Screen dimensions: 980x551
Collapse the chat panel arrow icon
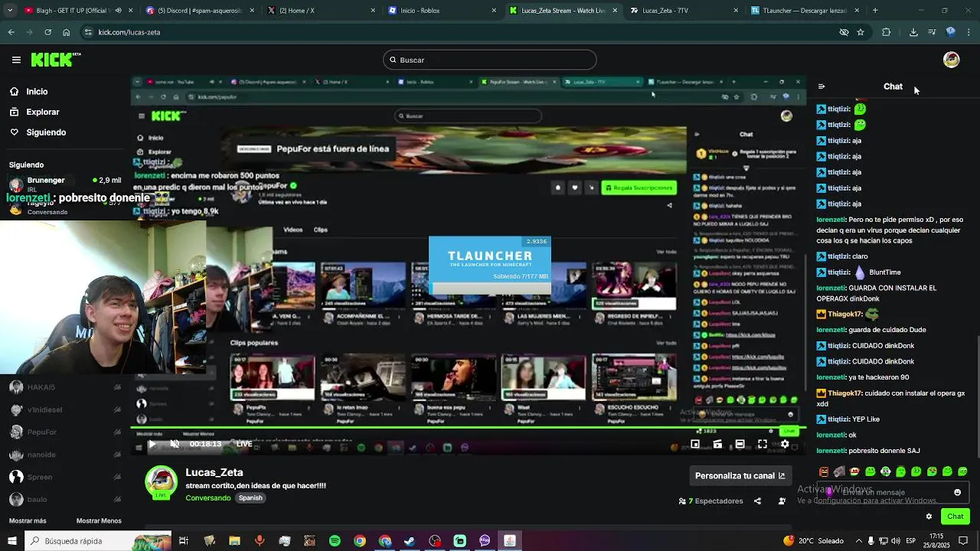click(x=821, y=86)
